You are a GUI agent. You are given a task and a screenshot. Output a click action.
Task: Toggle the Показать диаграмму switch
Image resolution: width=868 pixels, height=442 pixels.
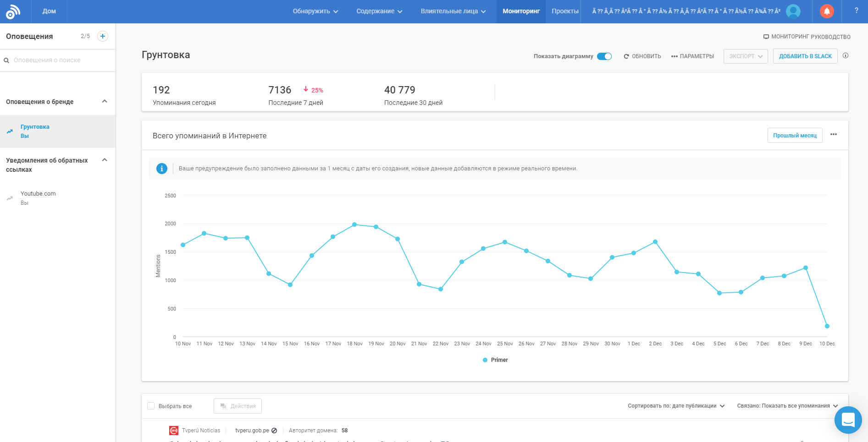tap(604, 56)
